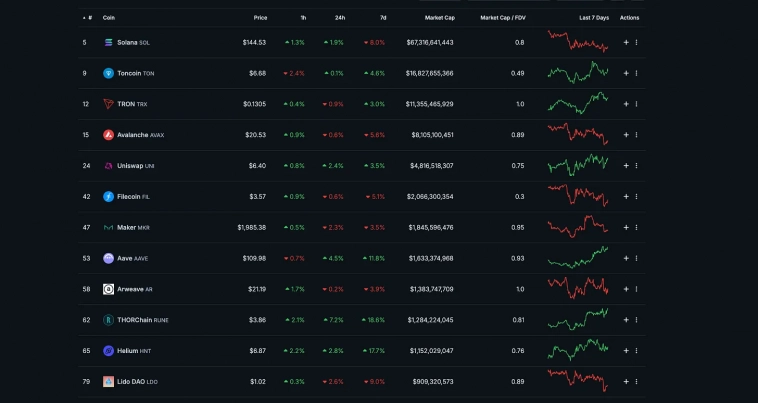
Task: Add Filecoin with the plus icon
Action: tap(626, 197)
